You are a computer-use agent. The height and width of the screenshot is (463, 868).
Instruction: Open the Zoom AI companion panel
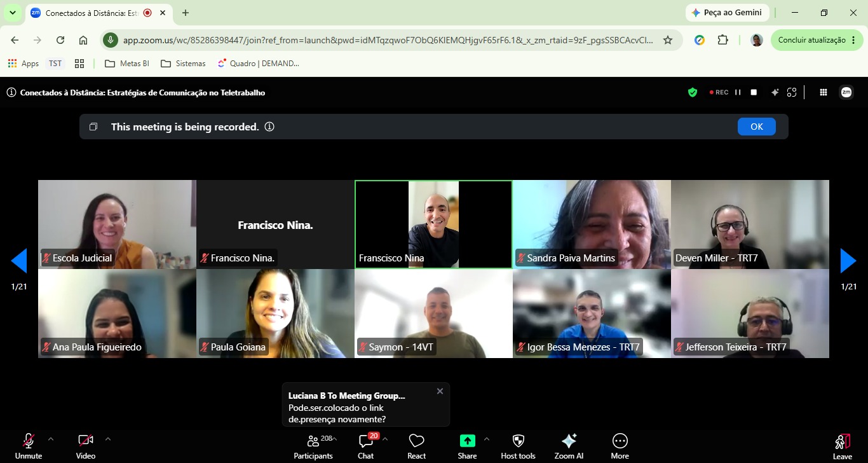coord(569,446)
